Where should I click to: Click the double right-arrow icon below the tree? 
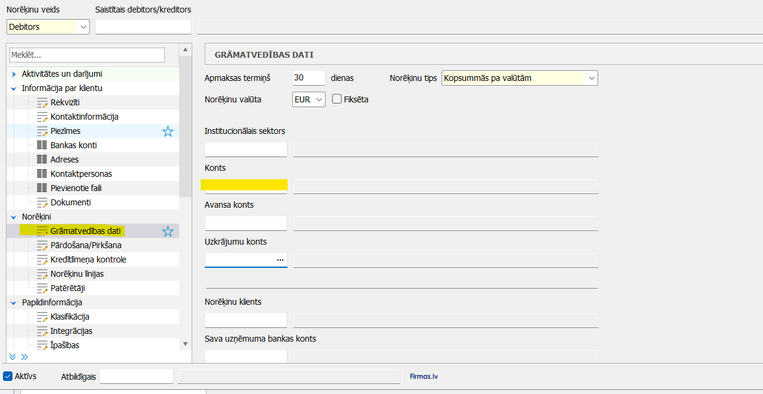click(x=24, y=357)
